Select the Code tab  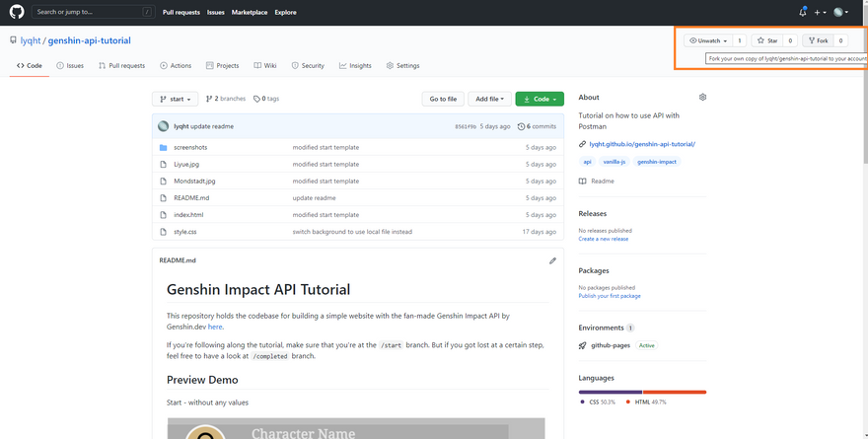[x=30, y=65]
